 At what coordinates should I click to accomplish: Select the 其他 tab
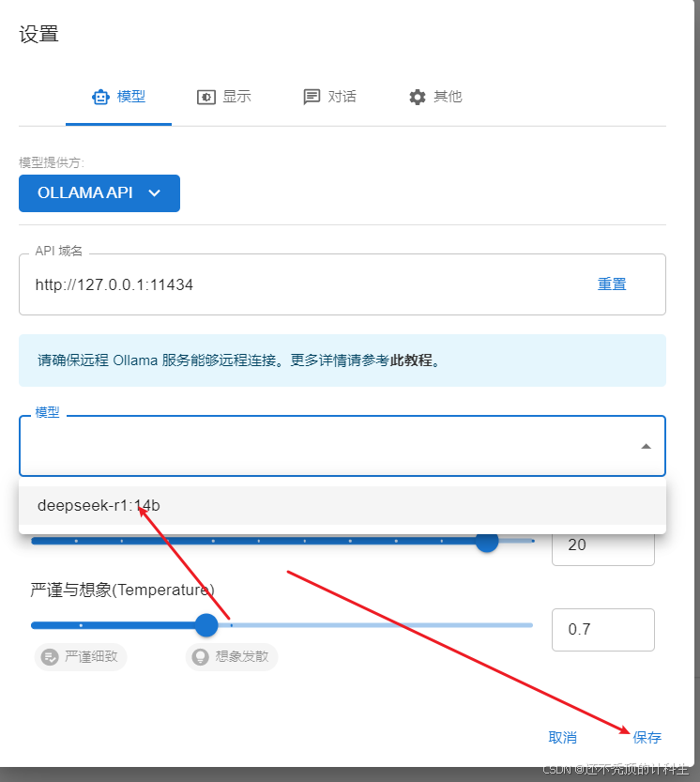coord(435,97)
